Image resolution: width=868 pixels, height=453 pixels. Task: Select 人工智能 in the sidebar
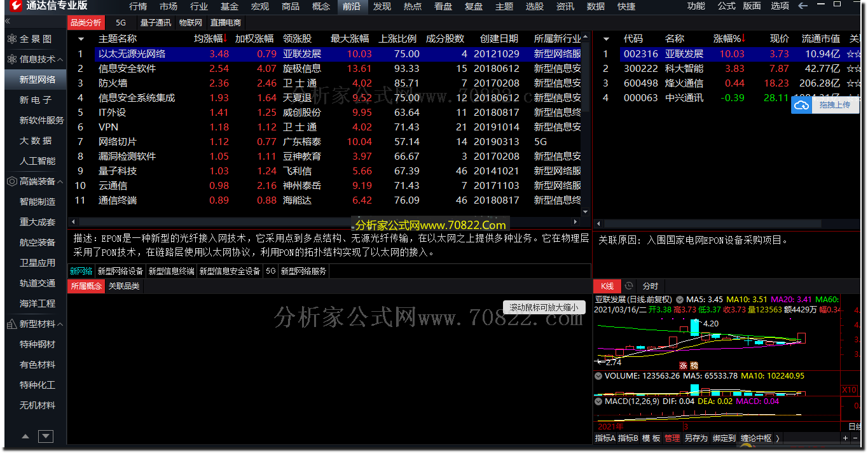coord(37,161)
